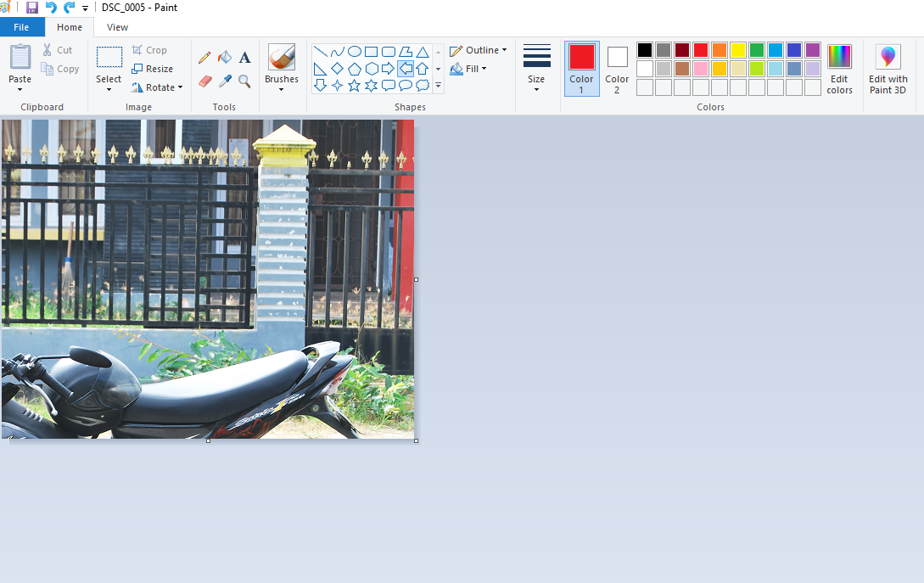This screenshot has width=924, height=583.
Task: Click the Redo arrow in title bar
Action: tap(69, 8)
